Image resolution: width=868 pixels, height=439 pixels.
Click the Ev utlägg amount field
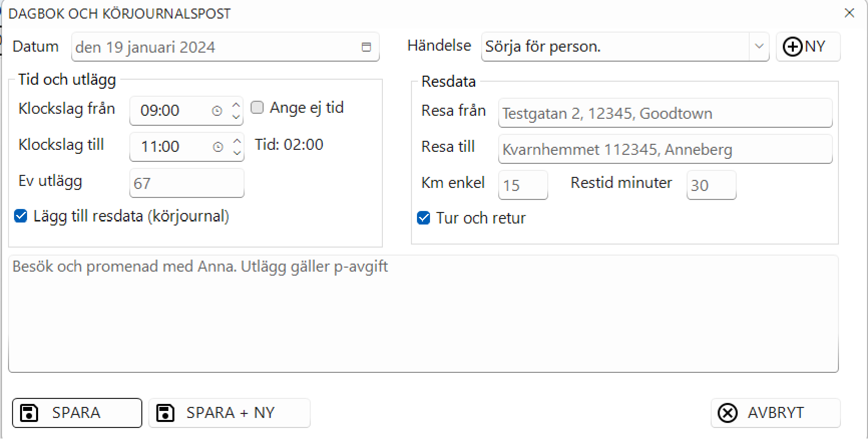pyautogui.click(x=186, y=183)
